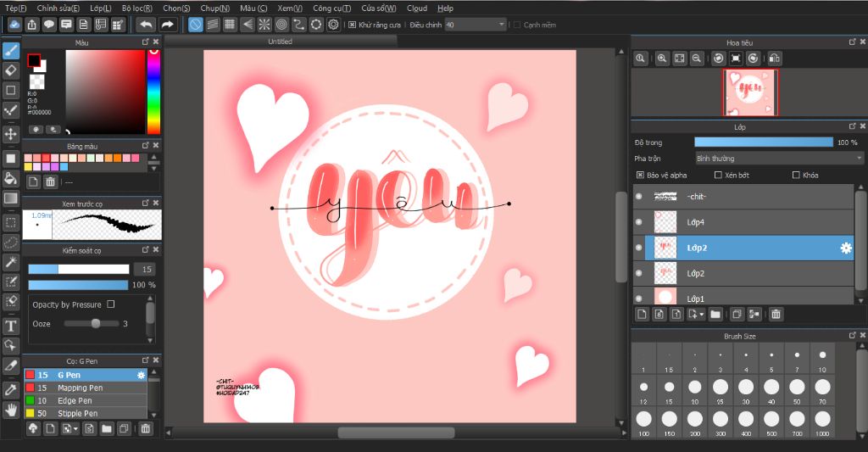Click the Độ trong opacity slider
The width and height of the screenshot is (868, 452).
point(763,142)
